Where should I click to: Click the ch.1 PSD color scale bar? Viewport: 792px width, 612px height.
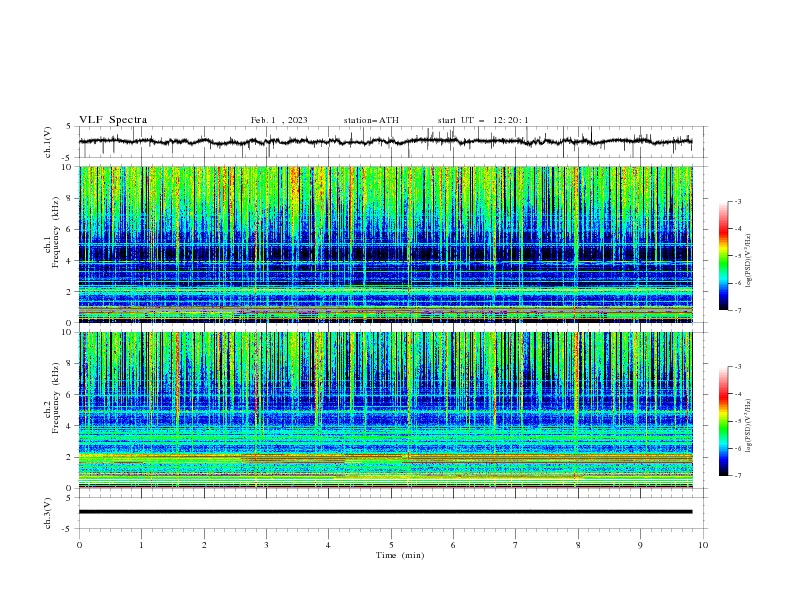pyautogui.click(x=723, y=256)
